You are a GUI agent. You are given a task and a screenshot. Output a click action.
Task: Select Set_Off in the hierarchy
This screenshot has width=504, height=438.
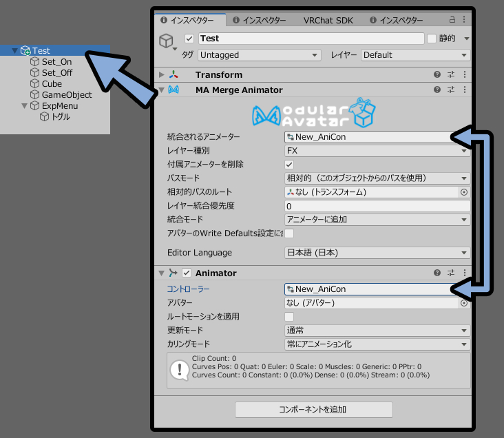tap(57, 73)
